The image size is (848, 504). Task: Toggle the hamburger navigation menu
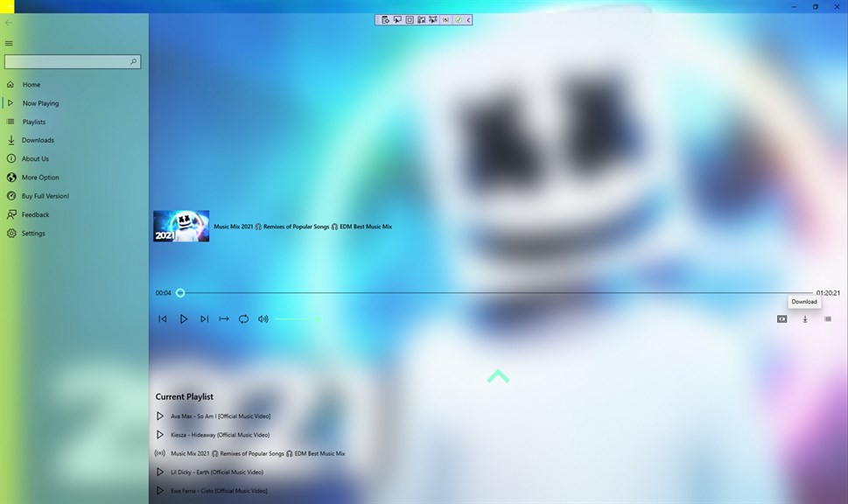coord(9,43)
